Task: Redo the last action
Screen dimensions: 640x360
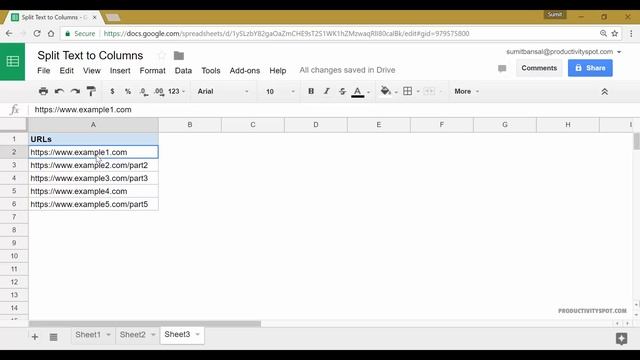Action: (x=75, y=91)
